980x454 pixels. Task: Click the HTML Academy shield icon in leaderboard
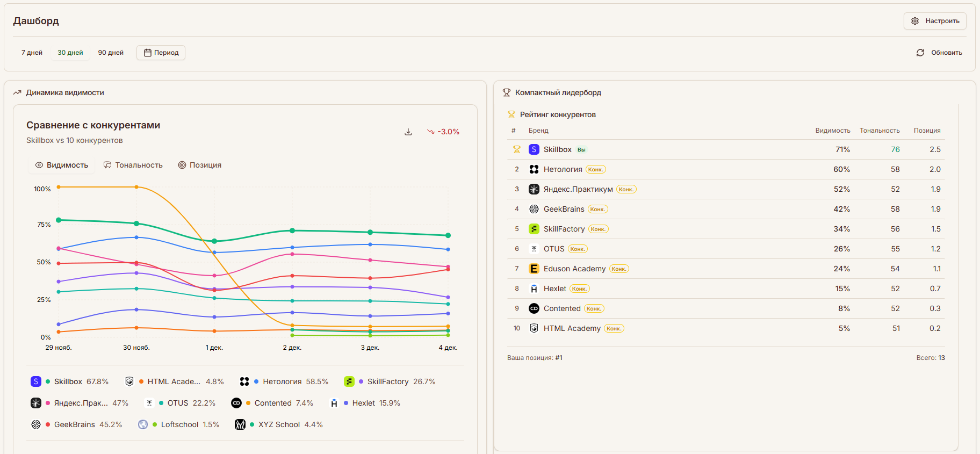[534, 328]
